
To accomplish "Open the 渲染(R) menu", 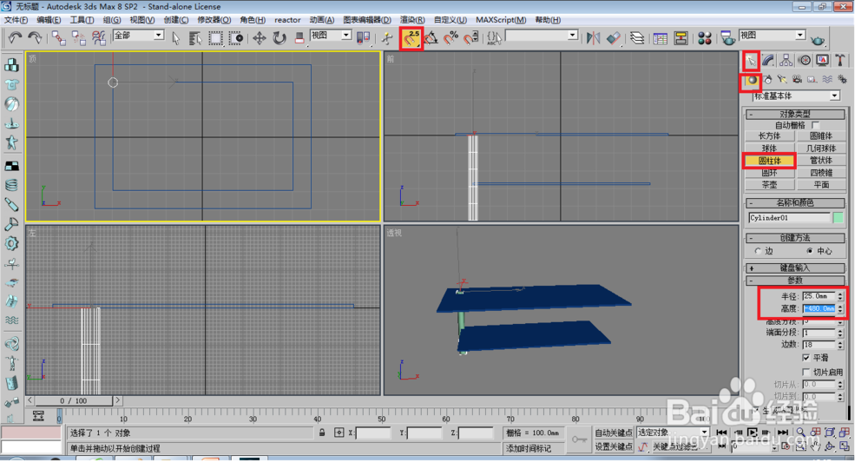I will pyautogui.click(x=411, y=20).
